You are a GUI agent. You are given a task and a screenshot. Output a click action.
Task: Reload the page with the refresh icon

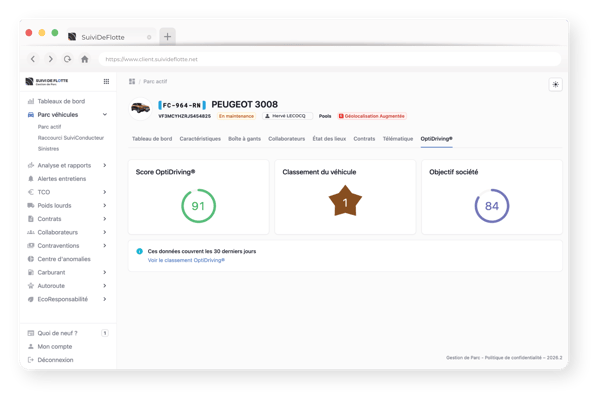pos(67,59)
